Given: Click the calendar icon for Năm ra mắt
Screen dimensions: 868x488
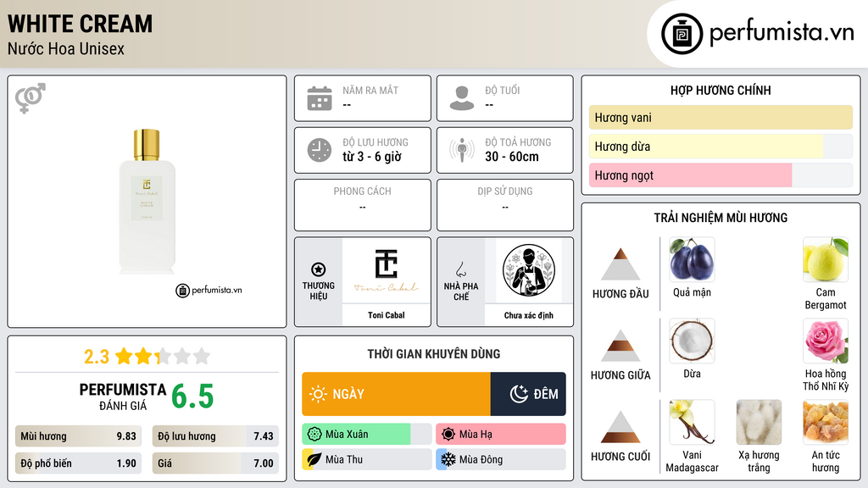Looking at the screenshot, I should pos(320,98).
